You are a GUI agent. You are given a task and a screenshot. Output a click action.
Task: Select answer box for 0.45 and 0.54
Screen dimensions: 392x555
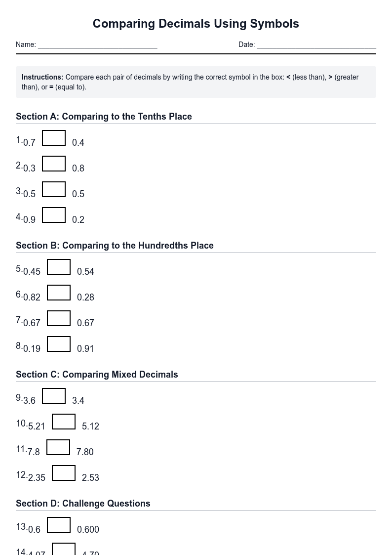[59, 267]
